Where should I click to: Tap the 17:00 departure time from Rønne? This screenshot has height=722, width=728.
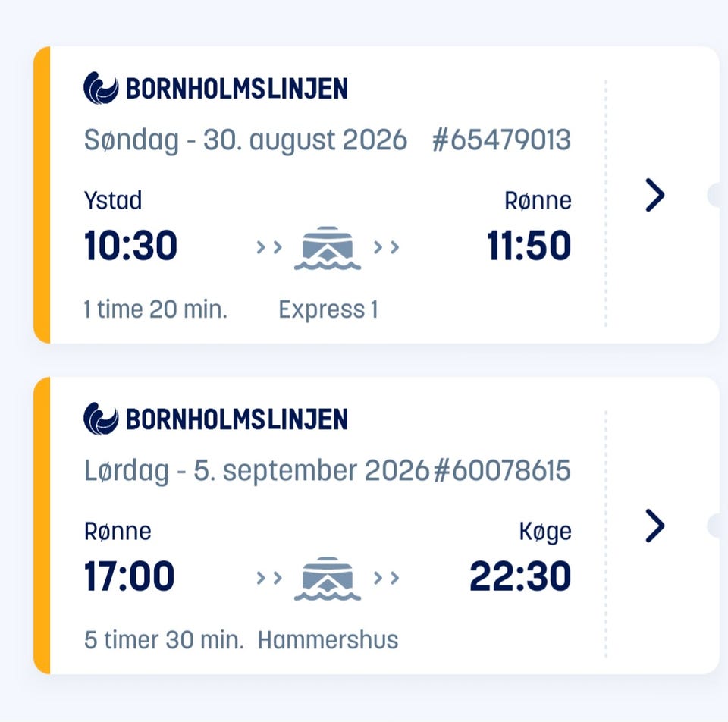coord(129,576)
